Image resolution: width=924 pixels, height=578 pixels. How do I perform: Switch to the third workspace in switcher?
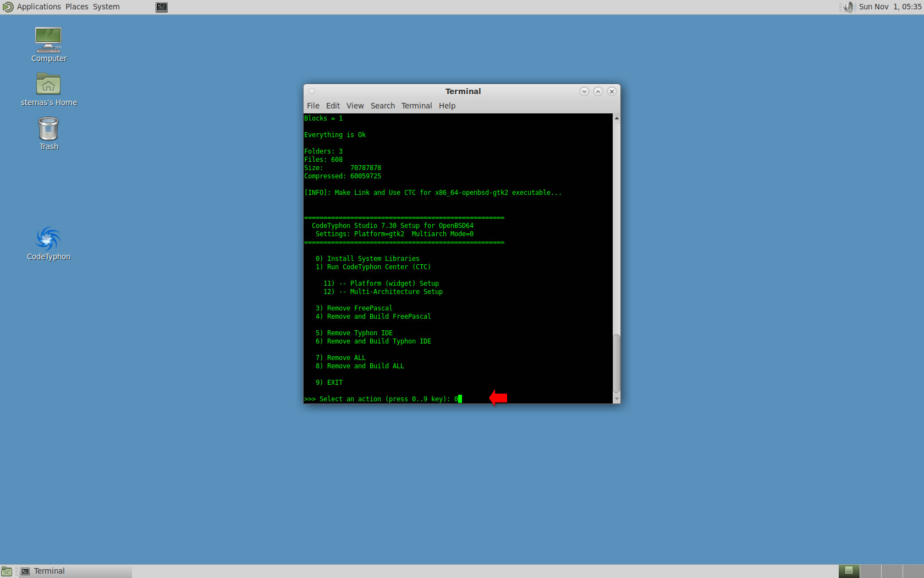tap(892, 571)
